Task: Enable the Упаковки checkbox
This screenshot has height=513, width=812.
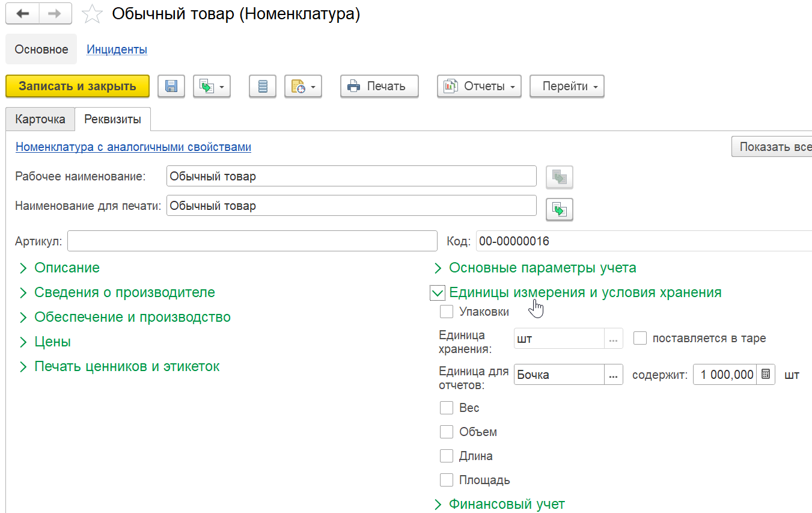Action: [x=447, y=312]
